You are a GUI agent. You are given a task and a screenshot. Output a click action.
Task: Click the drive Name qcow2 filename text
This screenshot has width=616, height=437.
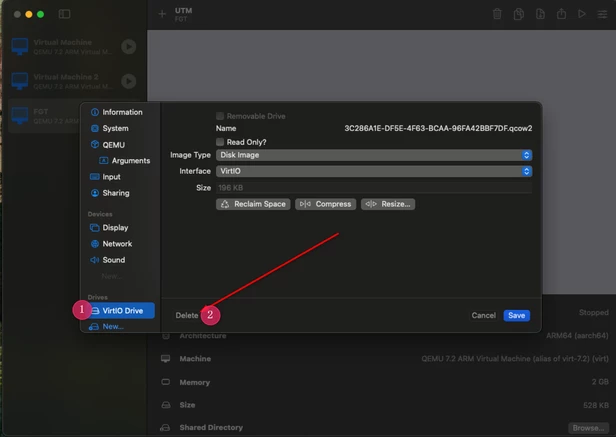click(438, 129)
